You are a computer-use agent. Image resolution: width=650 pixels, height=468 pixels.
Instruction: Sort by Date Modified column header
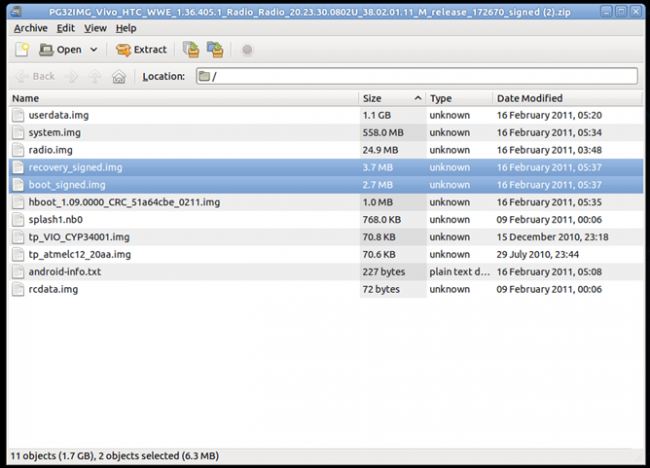[x=568, y=98]
